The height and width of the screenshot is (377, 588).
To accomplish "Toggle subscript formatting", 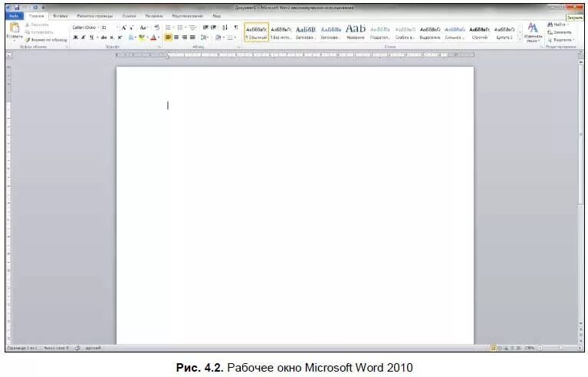I will point(112,38).
